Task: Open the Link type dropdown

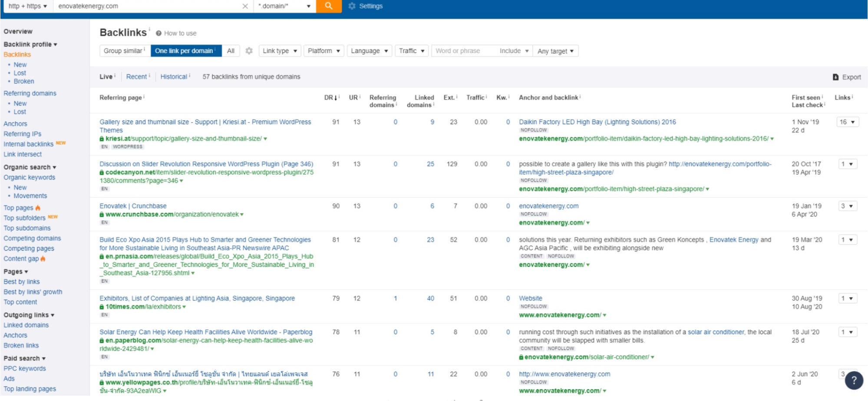Action: pos(279,50)
